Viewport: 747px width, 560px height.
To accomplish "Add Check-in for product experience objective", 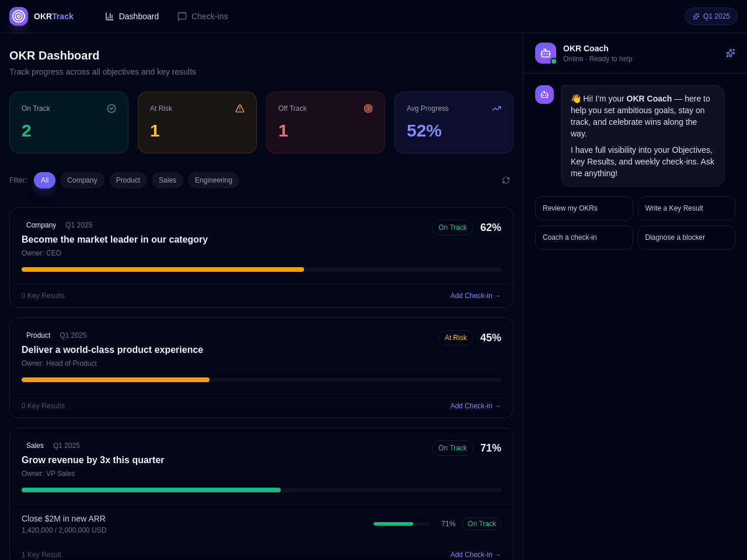I will (x=476, y=406).
